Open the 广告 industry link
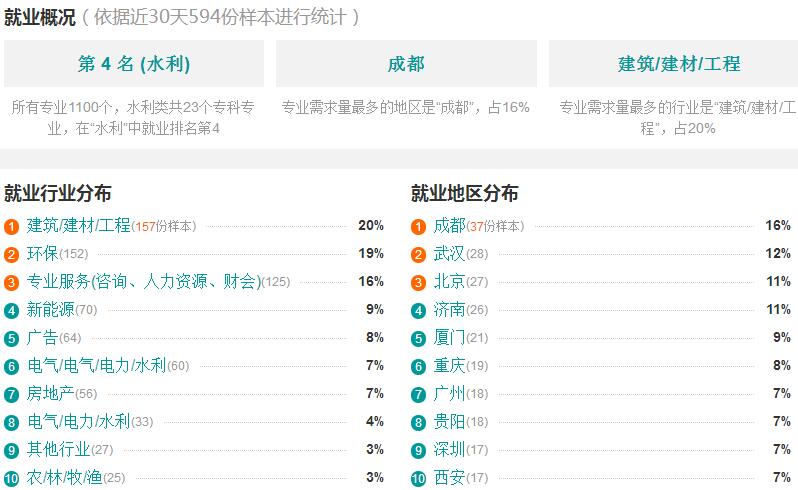 pos(42,337)
